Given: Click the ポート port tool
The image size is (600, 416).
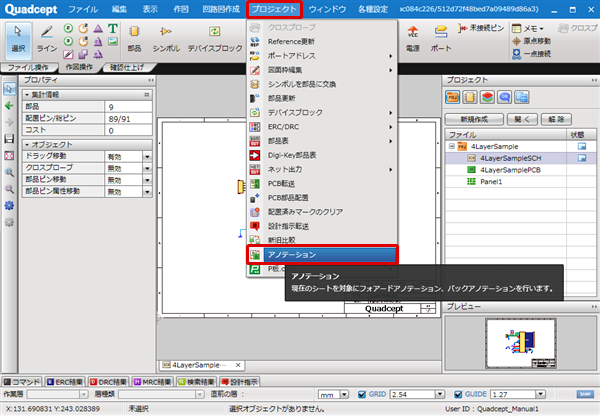Looking at the screenshot, I should (441, 39).
